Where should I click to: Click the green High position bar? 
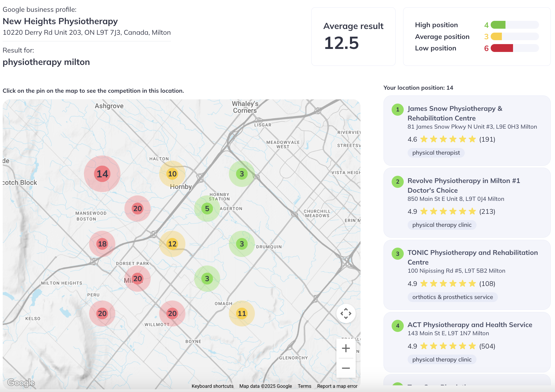[498, 25]
